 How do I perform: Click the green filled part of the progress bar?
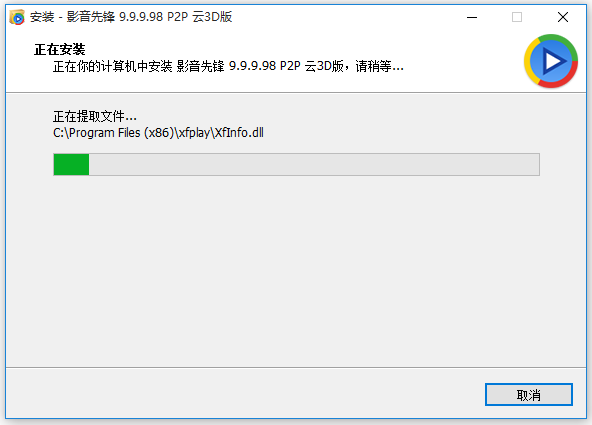[71, 165]
